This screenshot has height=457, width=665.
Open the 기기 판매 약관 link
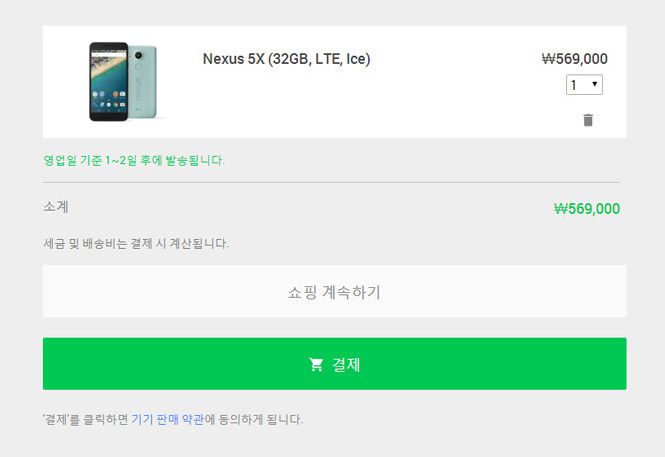click(x=168, y=419)
